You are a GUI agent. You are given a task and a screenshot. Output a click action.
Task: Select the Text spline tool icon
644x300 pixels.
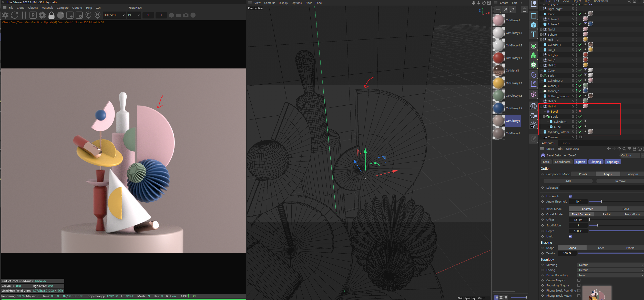(534, 34)
